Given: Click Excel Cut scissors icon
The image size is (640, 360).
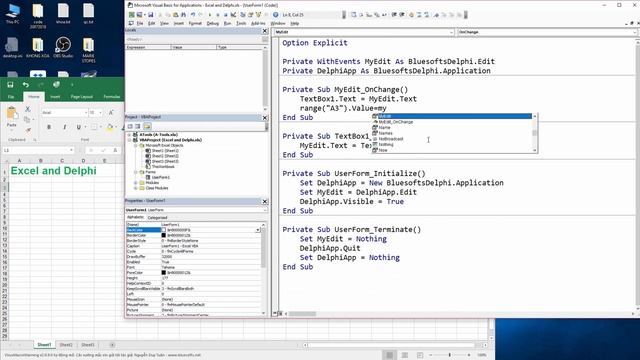Looking at the screenshot, I should pyautogui.click(x=28, y=109).
